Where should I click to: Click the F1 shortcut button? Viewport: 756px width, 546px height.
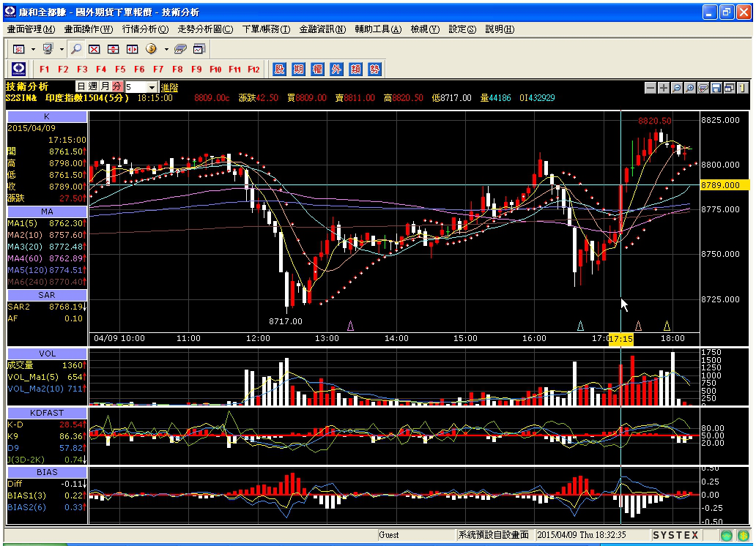[45, 70]
